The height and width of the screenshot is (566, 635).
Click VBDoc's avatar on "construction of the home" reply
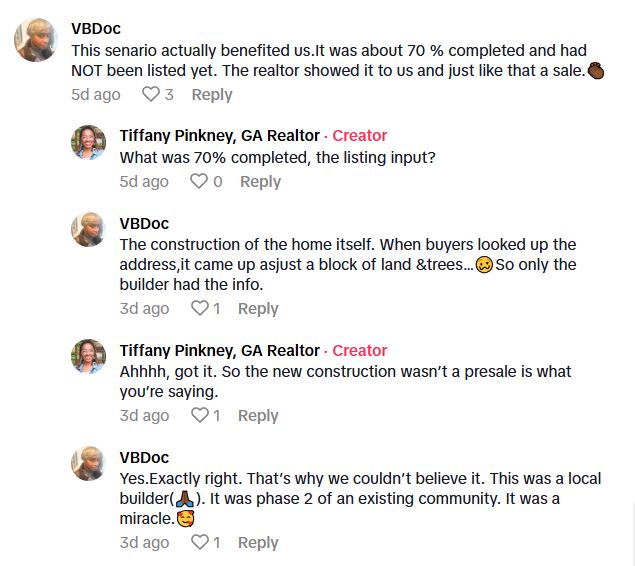click(x=89, y=230)
